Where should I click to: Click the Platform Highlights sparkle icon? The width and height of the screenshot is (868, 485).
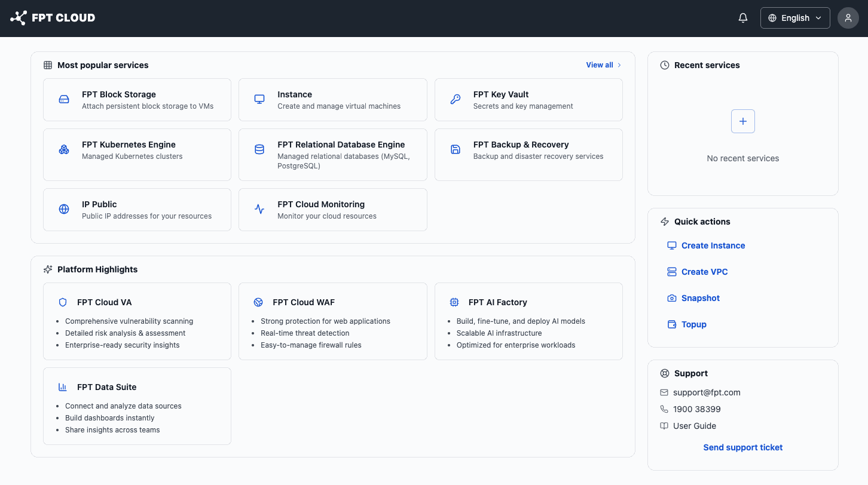pyautogui.click(x=48, y=269)
